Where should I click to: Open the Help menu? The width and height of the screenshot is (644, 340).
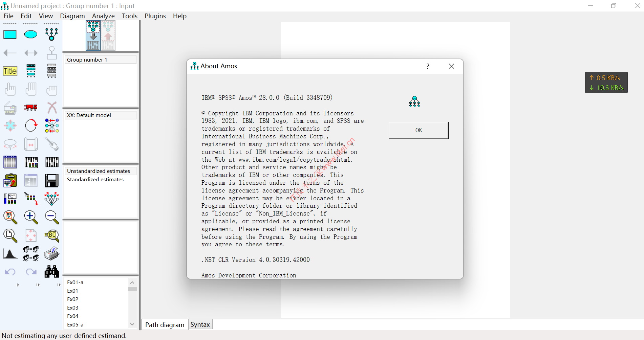180,16
